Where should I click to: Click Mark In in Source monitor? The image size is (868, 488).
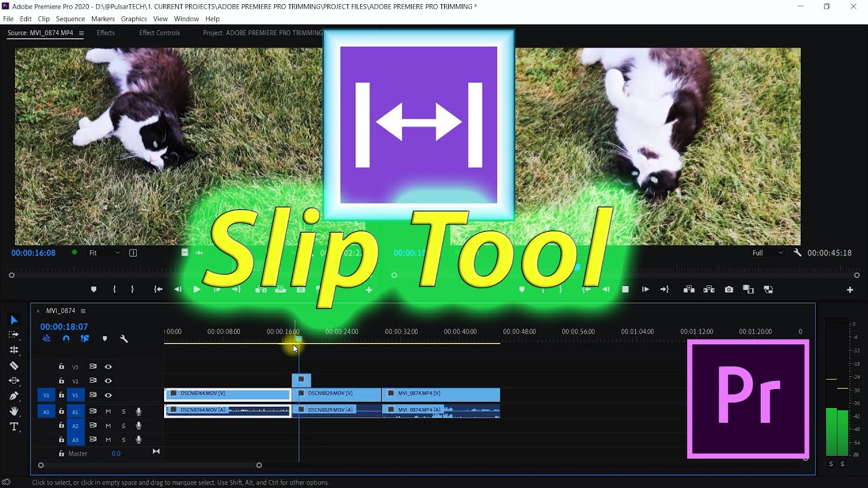click(114, 289)
